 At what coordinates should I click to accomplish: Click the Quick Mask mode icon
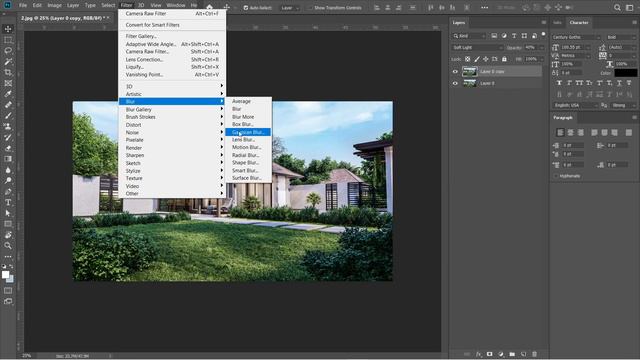pyautogui.click(x=8, y=291)
